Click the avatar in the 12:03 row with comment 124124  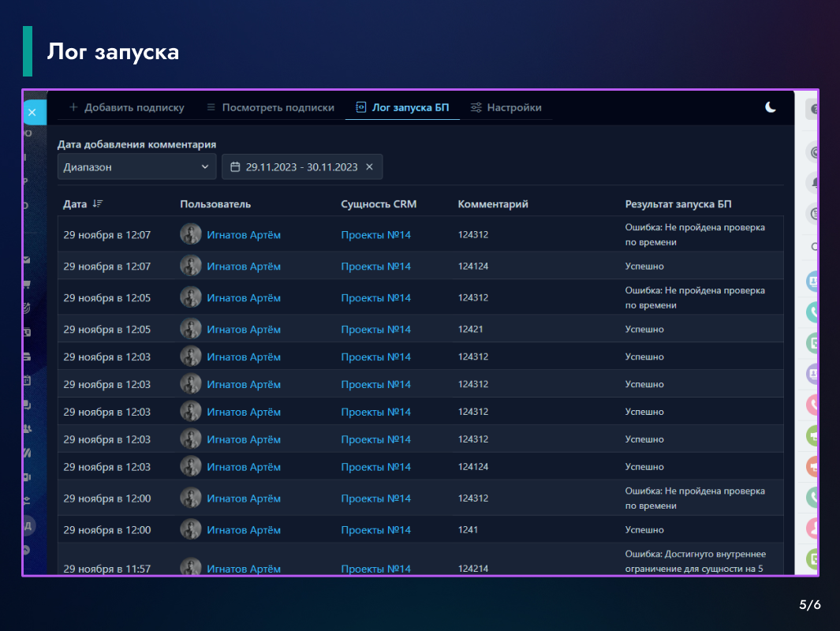point(191,467)
